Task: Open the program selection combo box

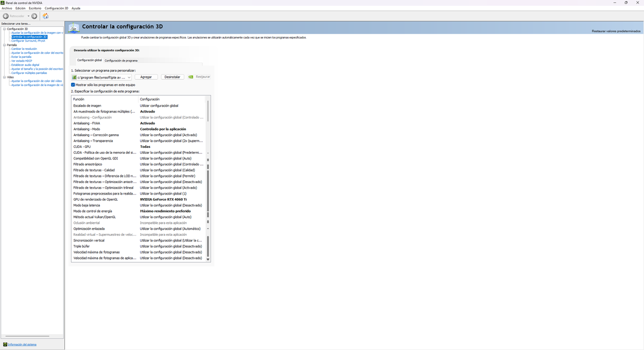Action: pyautogui.click(x=101, y=77)
